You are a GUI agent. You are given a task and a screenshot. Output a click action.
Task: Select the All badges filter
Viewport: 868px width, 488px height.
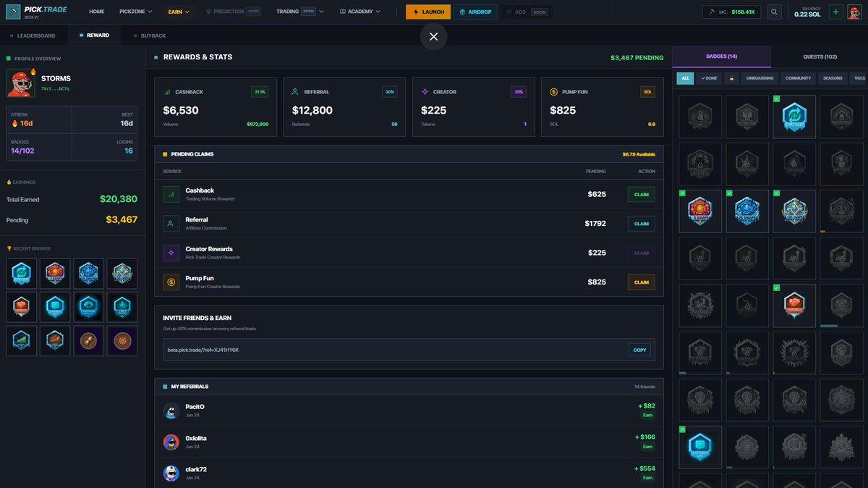pos(685,78)
